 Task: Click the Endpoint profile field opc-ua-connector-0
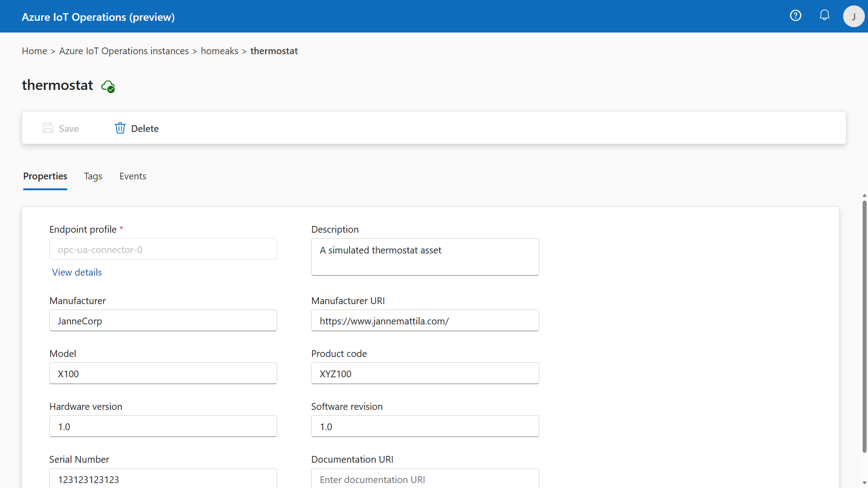163,249
